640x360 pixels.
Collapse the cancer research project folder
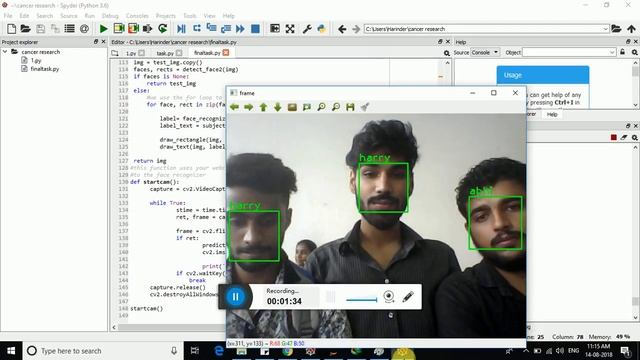click(5, 52)
